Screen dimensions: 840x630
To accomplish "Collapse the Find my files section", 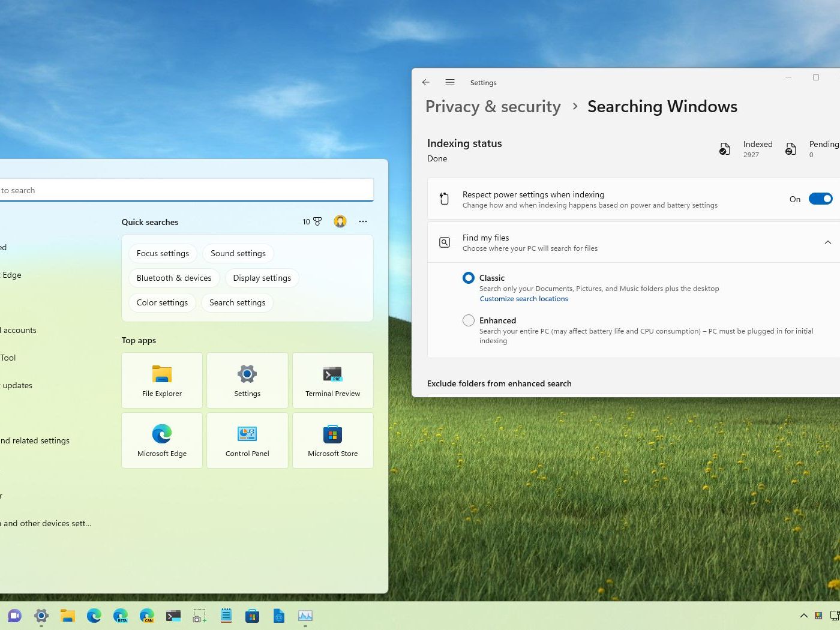I will tap(827, 242).
